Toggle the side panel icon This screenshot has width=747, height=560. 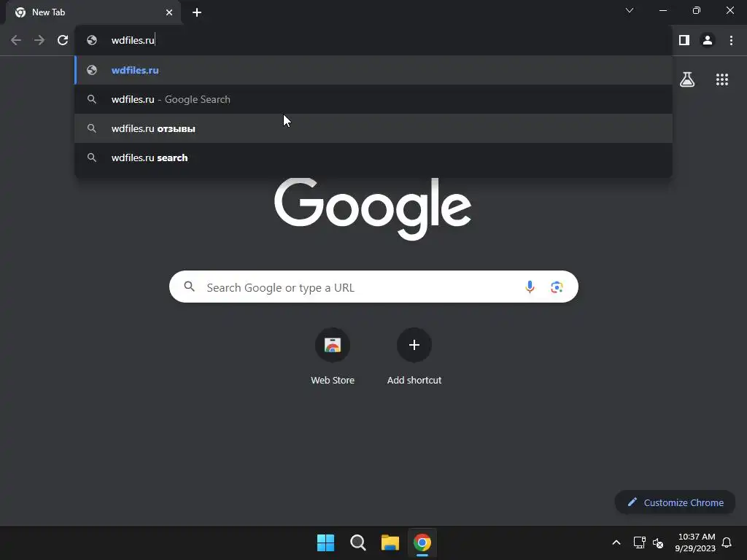point(684,40)
